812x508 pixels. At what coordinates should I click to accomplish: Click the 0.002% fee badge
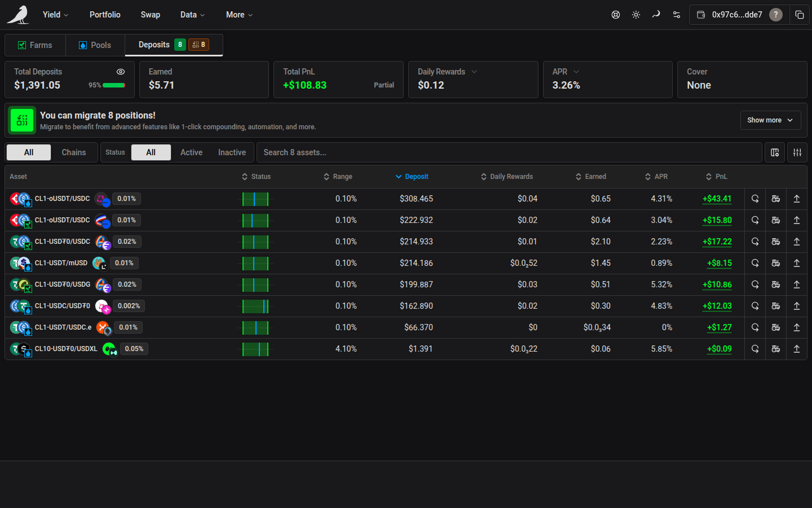(x=129, y=306)
